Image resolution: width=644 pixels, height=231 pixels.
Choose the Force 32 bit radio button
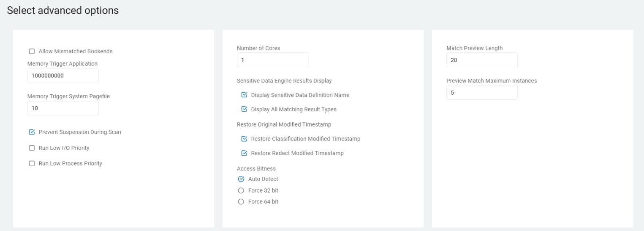pos(241,190)
